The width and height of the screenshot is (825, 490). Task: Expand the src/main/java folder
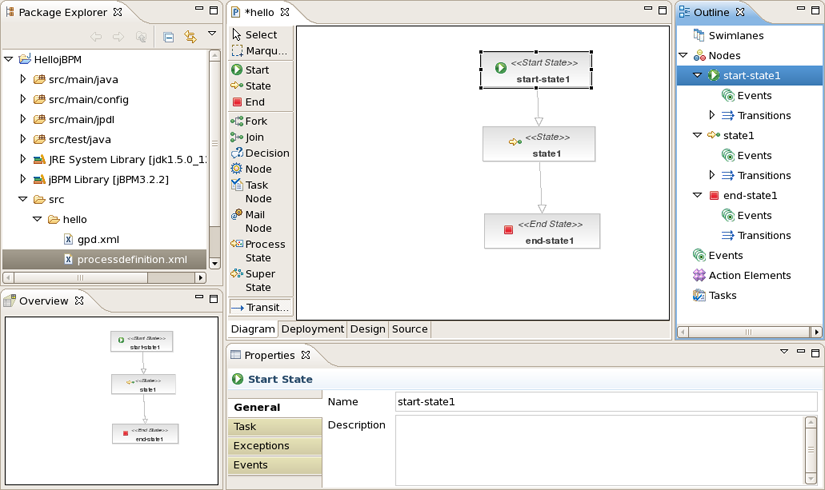[23, 80]
